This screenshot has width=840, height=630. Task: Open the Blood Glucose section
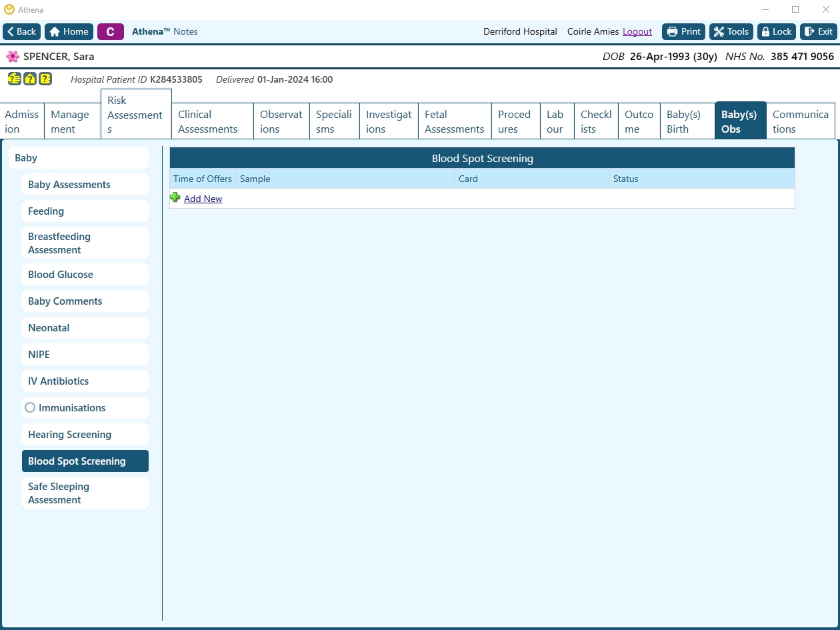[x=85, y=275]
